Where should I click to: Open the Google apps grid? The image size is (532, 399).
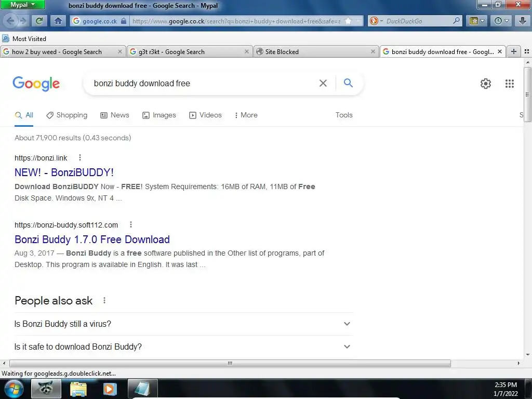[x=509, y=84]
